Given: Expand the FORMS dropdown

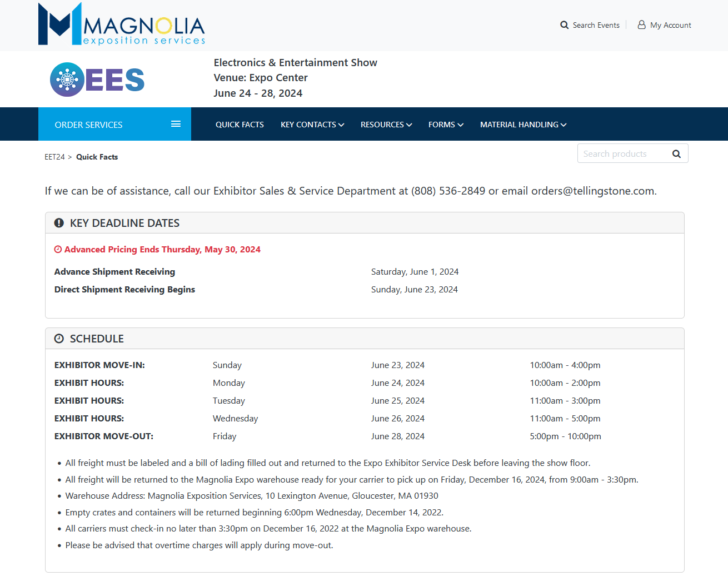Looking at the screenshot, I should (446, 124).
